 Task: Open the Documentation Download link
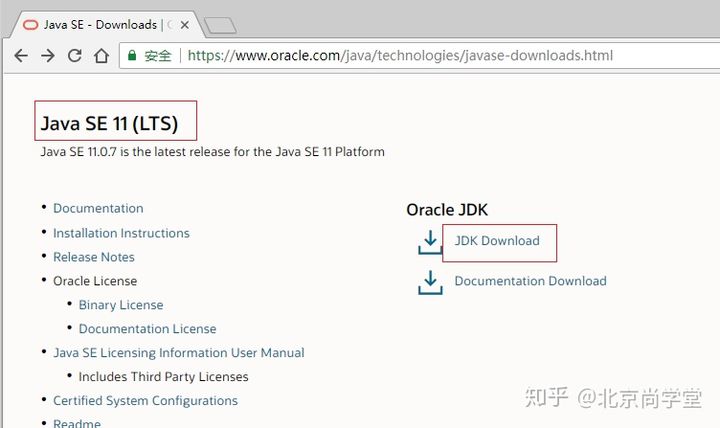[530, 281]
